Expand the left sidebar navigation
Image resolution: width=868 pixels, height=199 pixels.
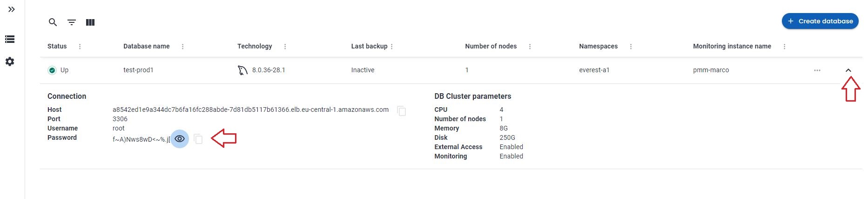coord(12,9)
